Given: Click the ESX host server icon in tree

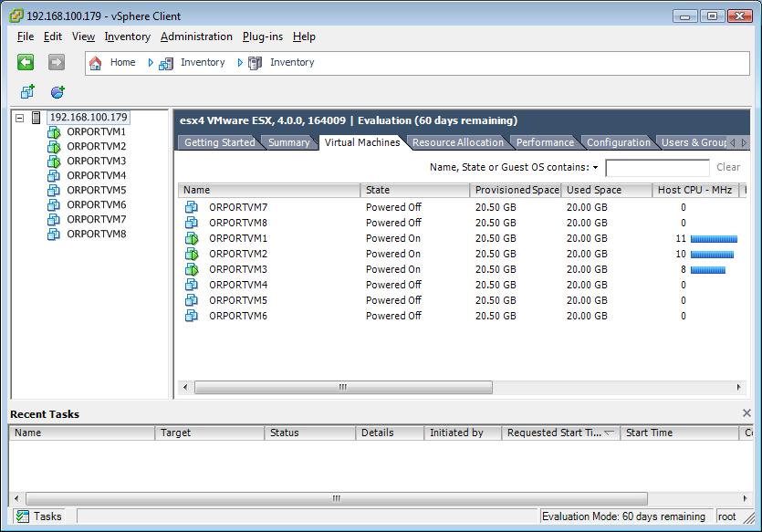Looking at the screenshot, I should [37, 118].
